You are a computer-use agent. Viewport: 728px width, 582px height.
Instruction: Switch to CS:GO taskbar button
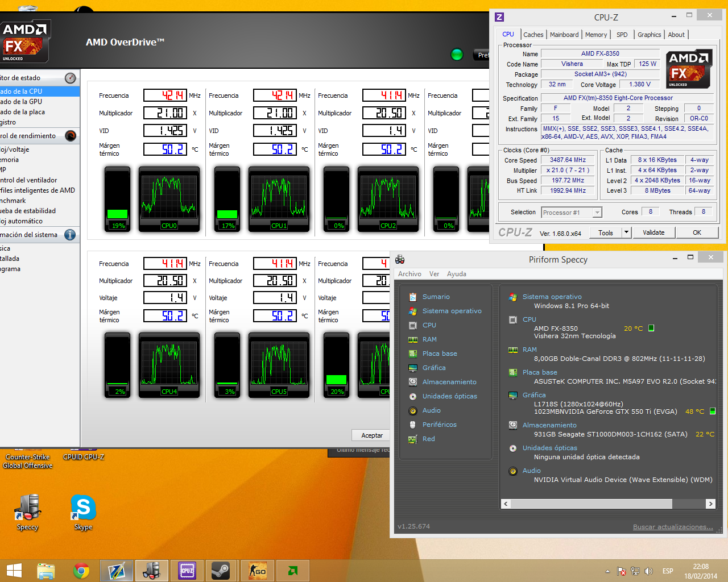pyautogui.click(x=258, y=571)
